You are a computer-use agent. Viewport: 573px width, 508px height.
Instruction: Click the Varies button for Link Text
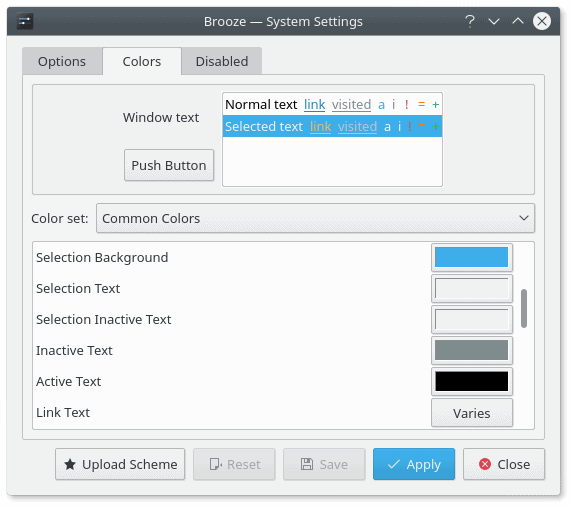(472, 413)
